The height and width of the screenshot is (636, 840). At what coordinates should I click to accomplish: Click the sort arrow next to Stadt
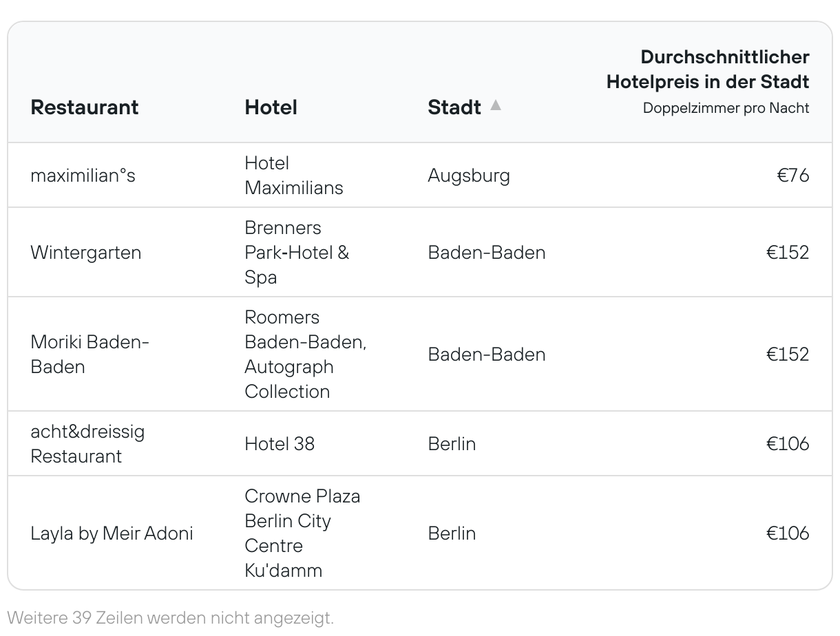tap(496, 105)
